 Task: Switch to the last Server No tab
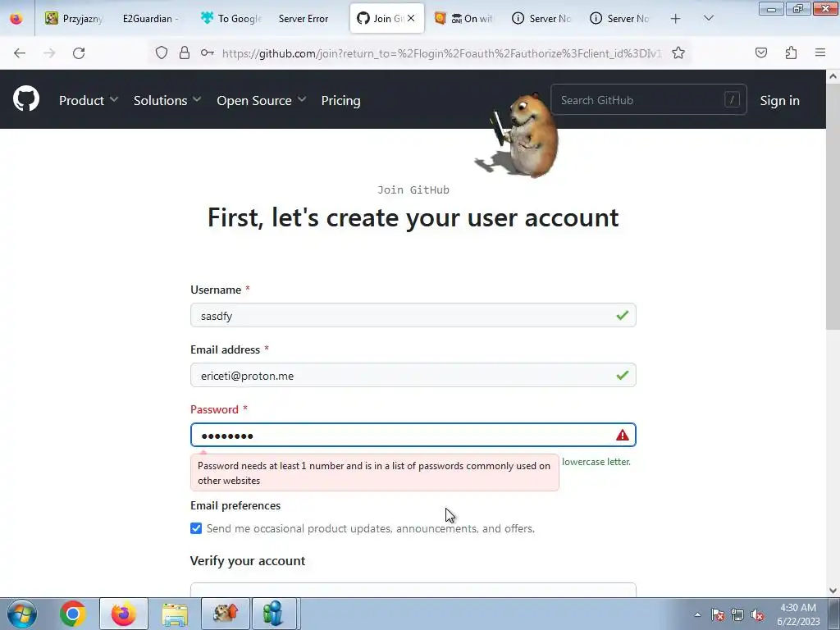point(620,18)
